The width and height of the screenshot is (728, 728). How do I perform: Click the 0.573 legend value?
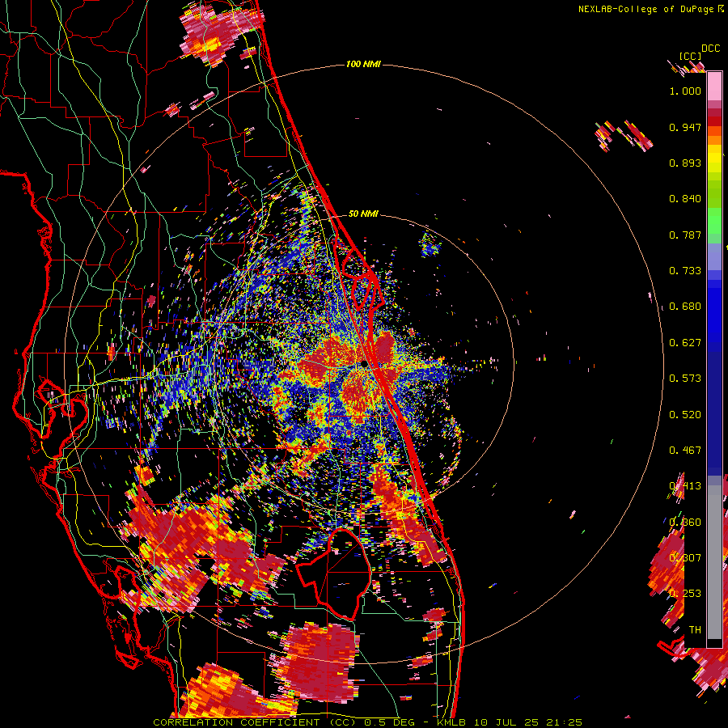pos(685,379)
